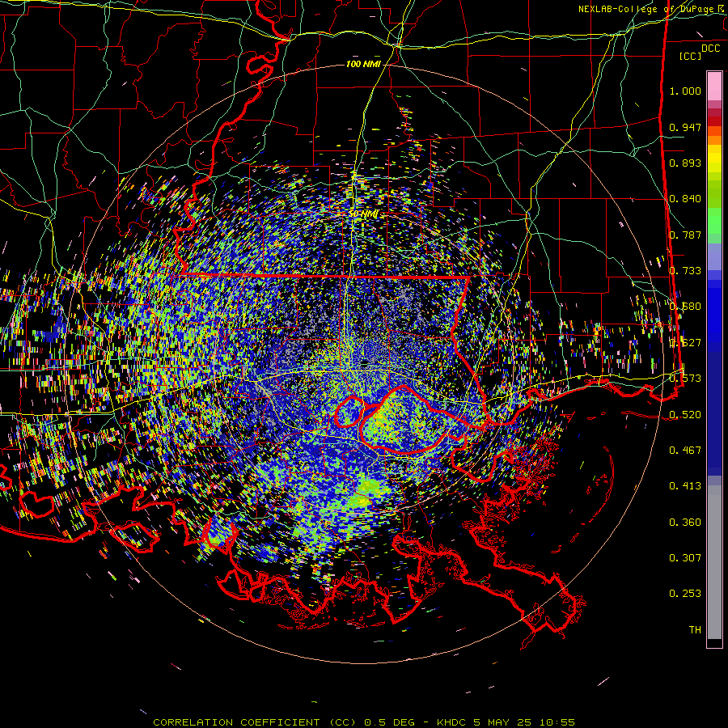728x728 pixels.
Task: Pick the red segment of the color bar
Action: tap(714, 121)
